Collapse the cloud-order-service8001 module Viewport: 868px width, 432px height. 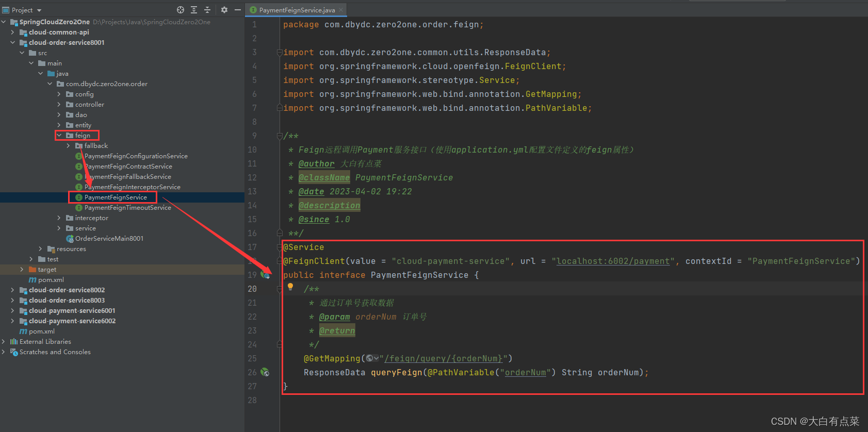pos(13,43)
